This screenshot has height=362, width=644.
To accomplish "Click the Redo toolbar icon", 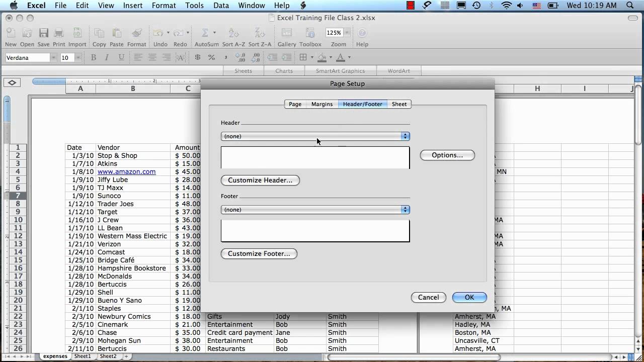I will pos(178,33).
